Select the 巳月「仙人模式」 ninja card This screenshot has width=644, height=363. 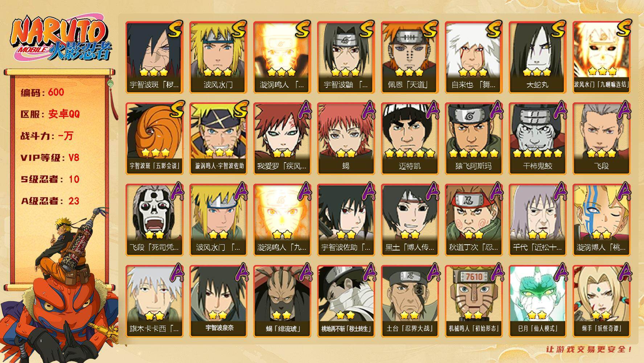point(537,301)
